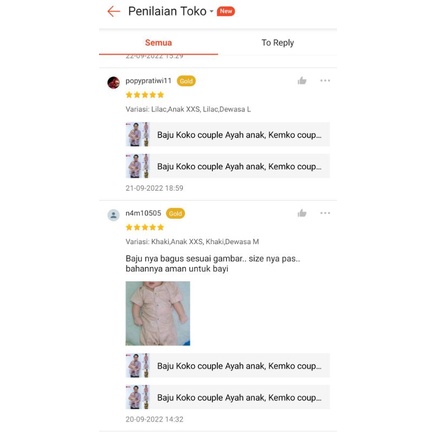The image size is (437, 437).
Task: Click the five-star rating of n4m10505
Action: click(145, 227)
